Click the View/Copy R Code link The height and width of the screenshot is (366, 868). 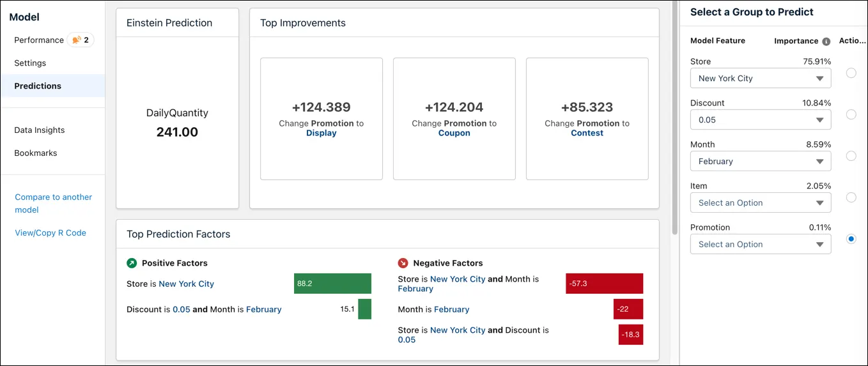point(50,233)
